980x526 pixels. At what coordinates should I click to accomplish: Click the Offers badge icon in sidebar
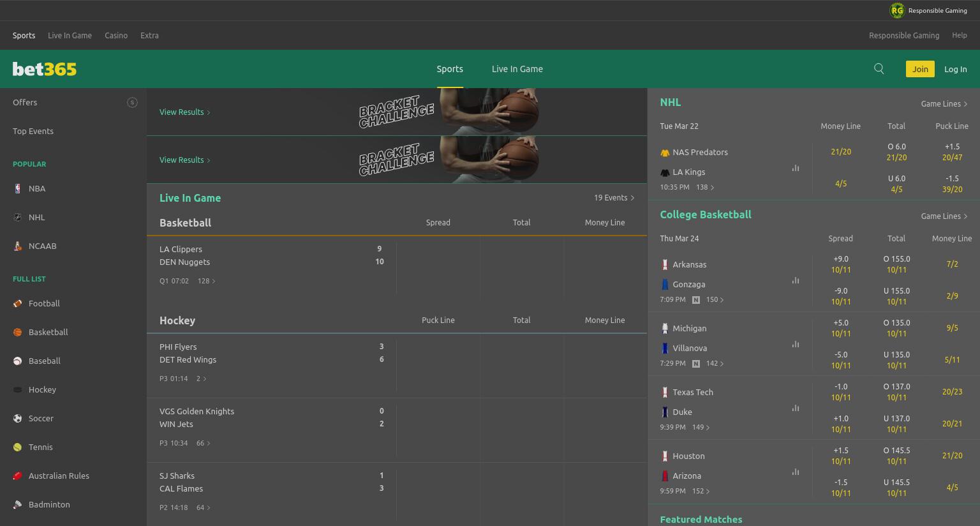132,102
